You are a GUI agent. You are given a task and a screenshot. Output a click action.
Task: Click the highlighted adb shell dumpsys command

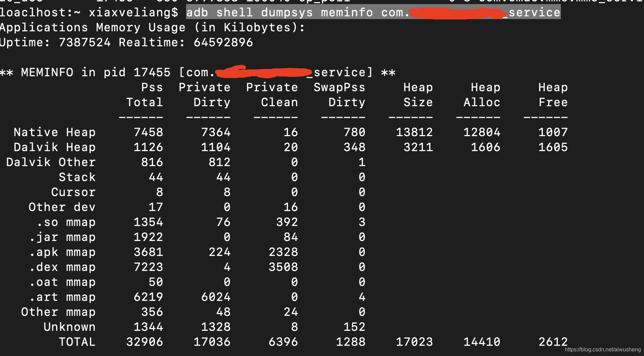[373, 13]
